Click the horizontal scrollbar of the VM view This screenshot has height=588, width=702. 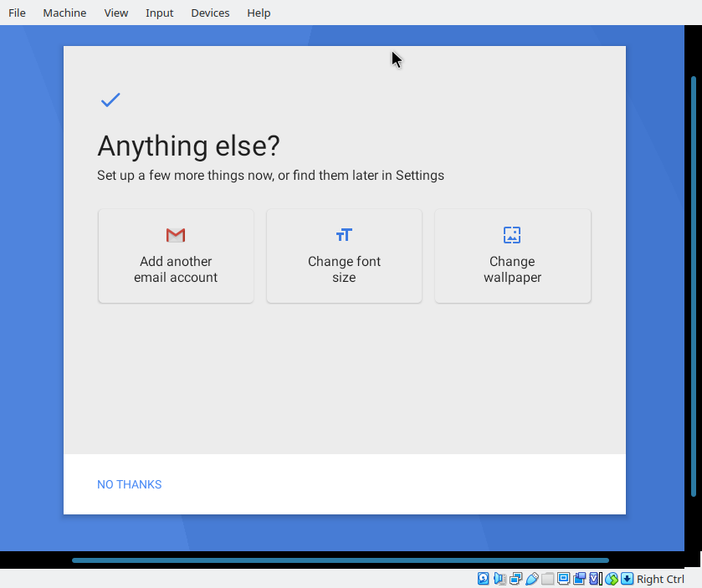(x=341, y=560)
